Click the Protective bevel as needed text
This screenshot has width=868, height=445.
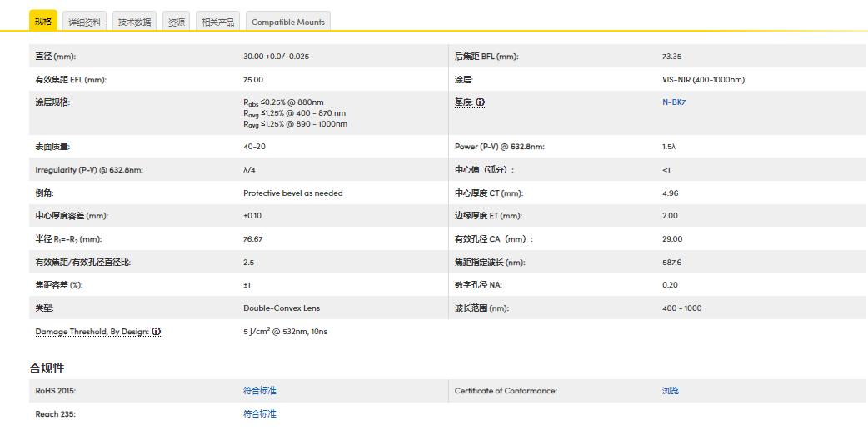(x=293, y=193)
